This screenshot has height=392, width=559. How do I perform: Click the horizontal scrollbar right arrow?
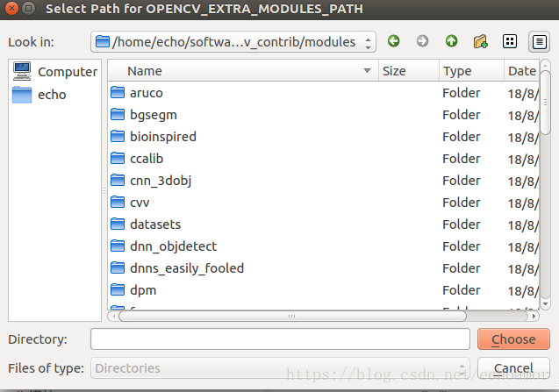click(534, 316)
